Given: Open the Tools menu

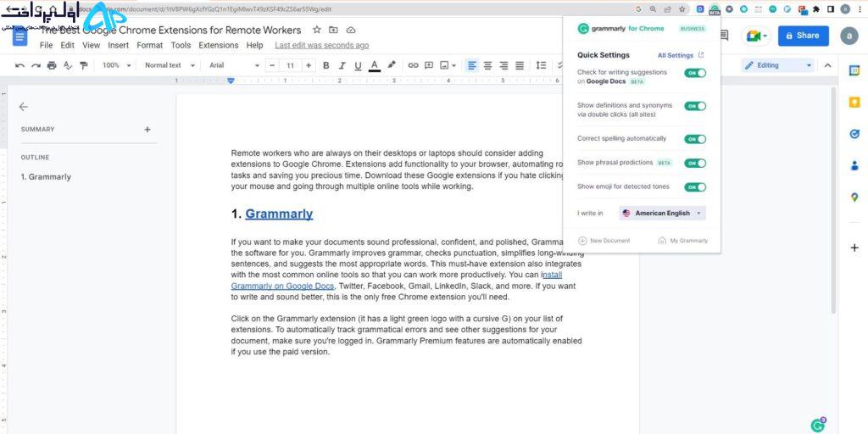Looking at the screenshot, I should pos(181,46).
